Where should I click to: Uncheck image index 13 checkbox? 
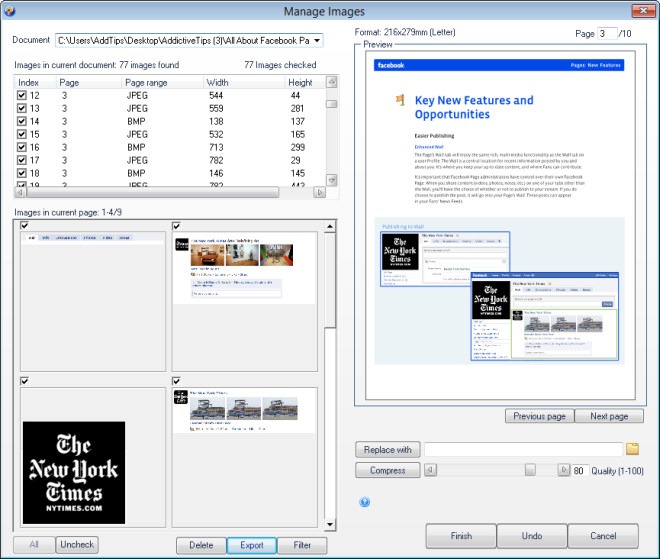pyautogui.click(x=22, y=108)
